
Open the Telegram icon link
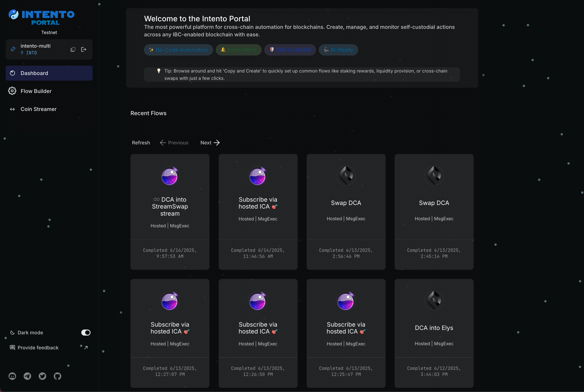point(27,376)
